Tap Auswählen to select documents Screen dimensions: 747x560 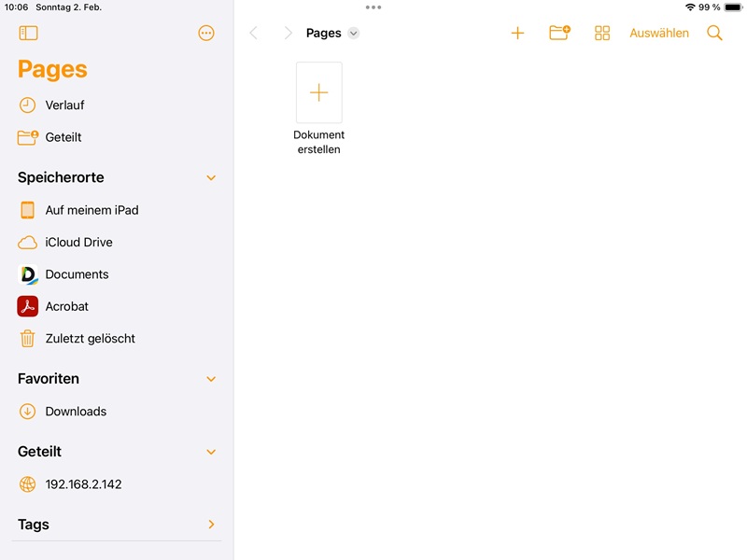659,33
